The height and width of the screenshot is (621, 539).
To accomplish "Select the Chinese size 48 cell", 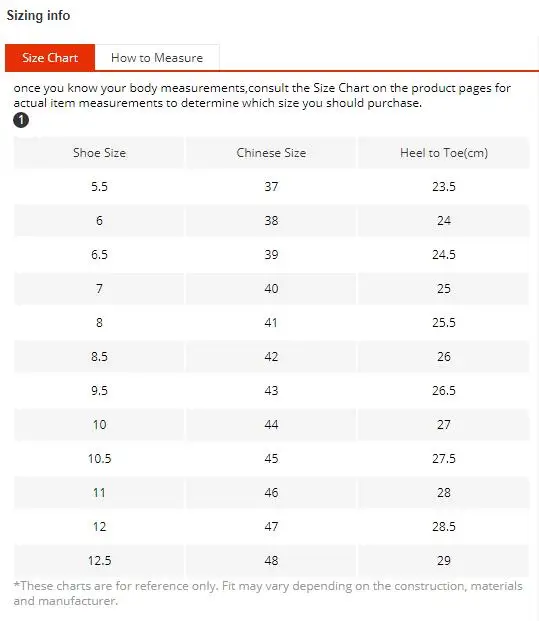I will click(271, 561).
